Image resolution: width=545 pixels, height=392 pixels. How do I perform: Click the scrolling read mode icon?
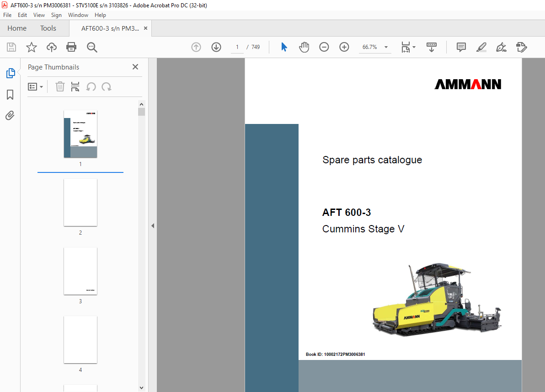pos(431,47)
